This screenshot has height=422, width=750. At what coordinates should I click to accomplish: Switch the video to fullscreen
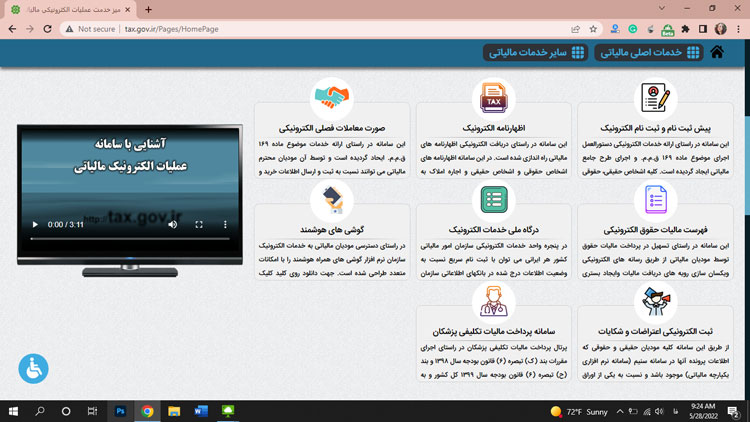199,224
